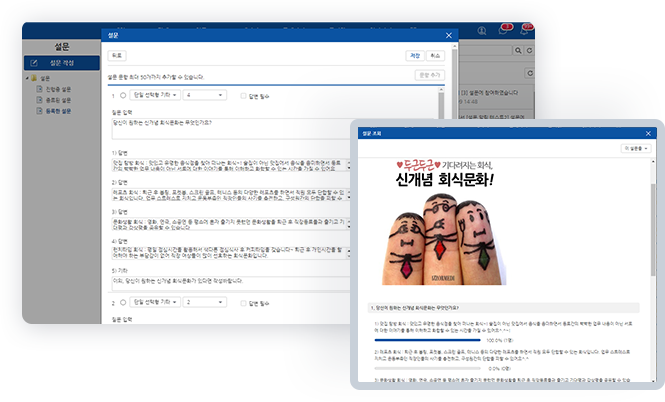The width and height of the screenshot is (665, 402).
Task: Click the 1) 답변 answer text field
Action: [231, 165]
